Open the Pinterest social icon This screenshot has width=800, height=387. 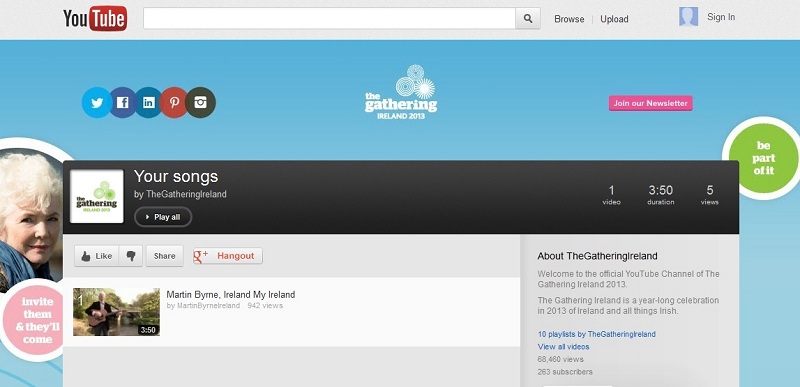[x=174, y=102]
